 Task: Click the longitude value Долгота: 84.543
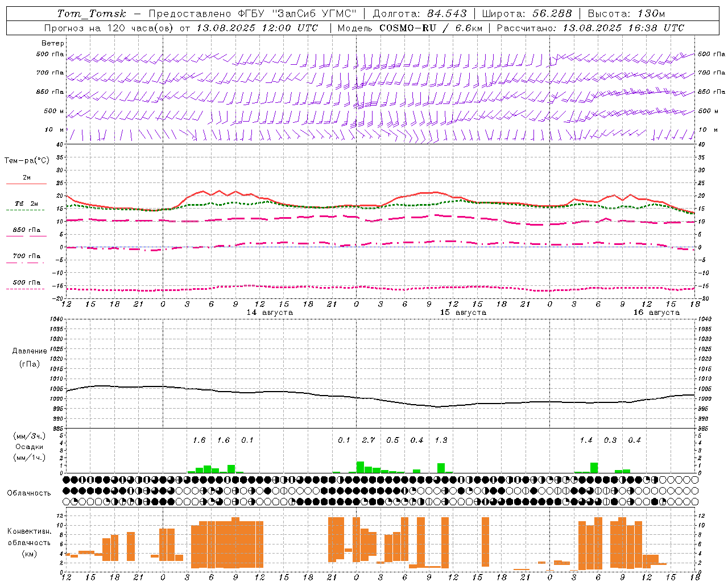pyautogui.click(x=420, y=14)
